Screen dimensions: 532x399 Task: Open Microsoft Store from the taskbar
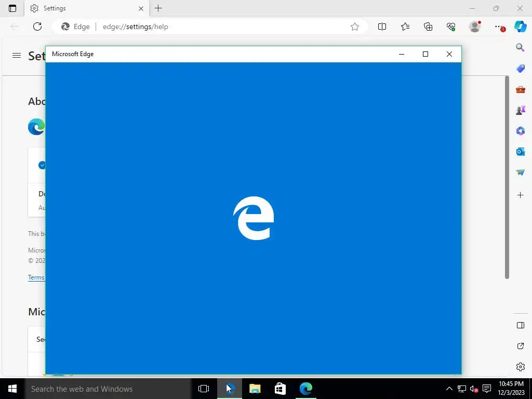coord(280,389)
